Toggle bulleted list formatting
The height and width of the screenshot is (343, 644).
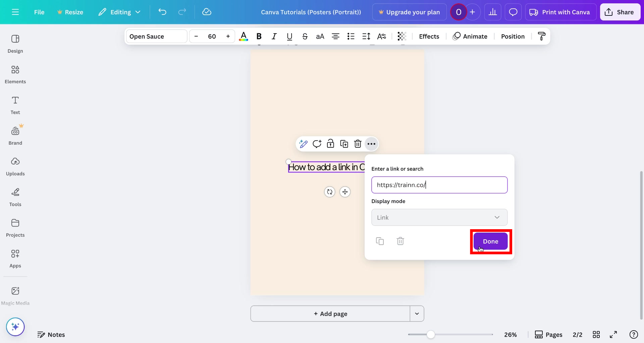(x=351, y=36)
